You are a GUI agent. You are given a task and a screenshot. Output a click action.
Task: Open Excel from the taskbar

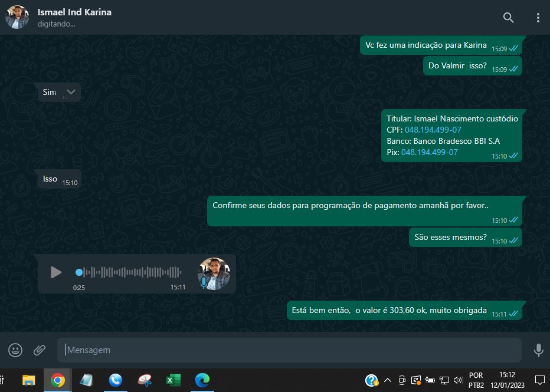tap(173, 380)
